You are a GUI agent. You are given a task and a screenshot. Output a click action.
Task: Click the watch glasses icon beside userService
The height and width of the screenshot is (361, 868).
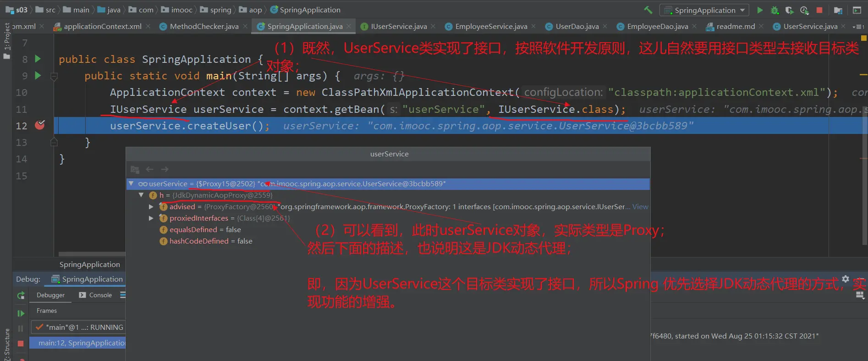(143, 183)
